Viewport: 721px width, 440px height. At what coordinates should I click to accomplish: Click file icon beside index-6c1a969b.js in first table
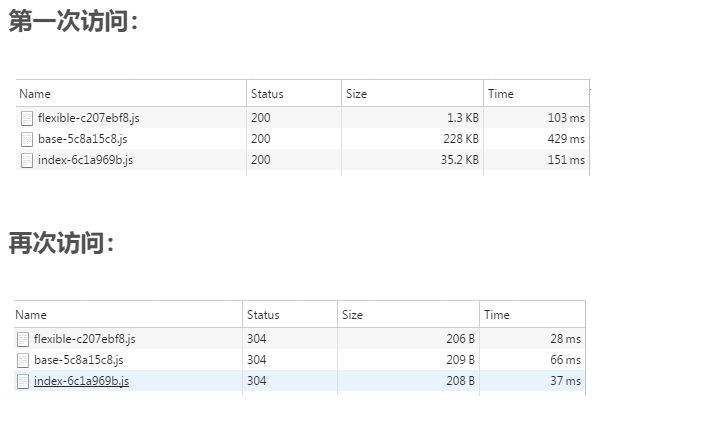click(27, 160)
